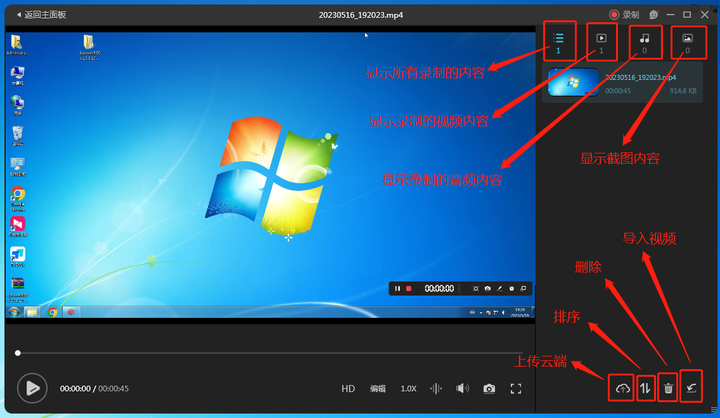Image resolution: width=720 pixels, height=418 pixels.
Task: Click the playback progress slider handle
Action: tap(18, 353)
